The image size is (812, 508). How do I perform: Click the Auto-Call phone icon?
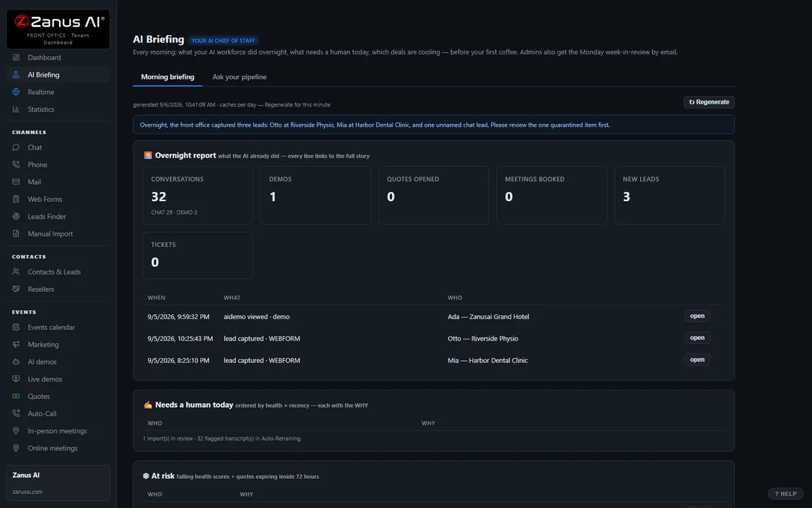pos(16,413)
